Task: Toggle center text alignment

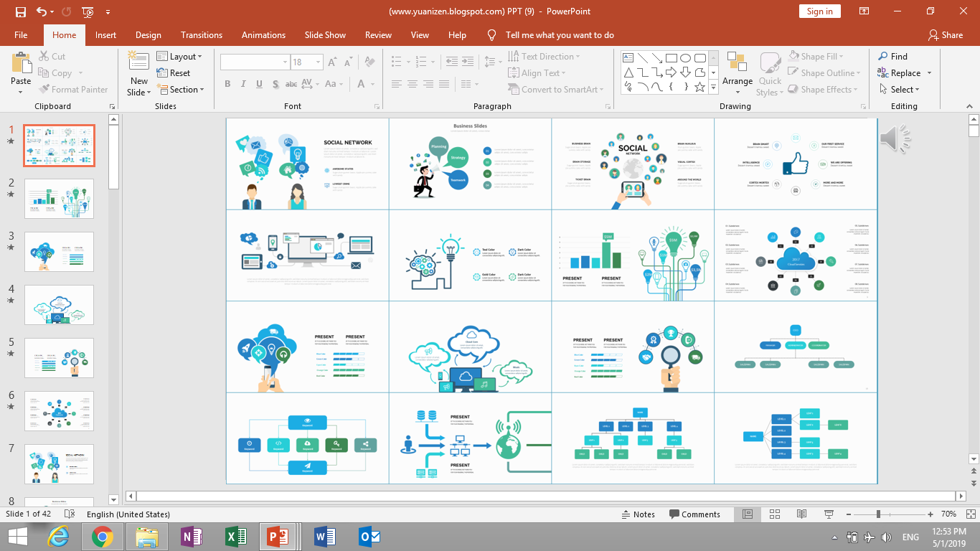Action: coord(413,84)
